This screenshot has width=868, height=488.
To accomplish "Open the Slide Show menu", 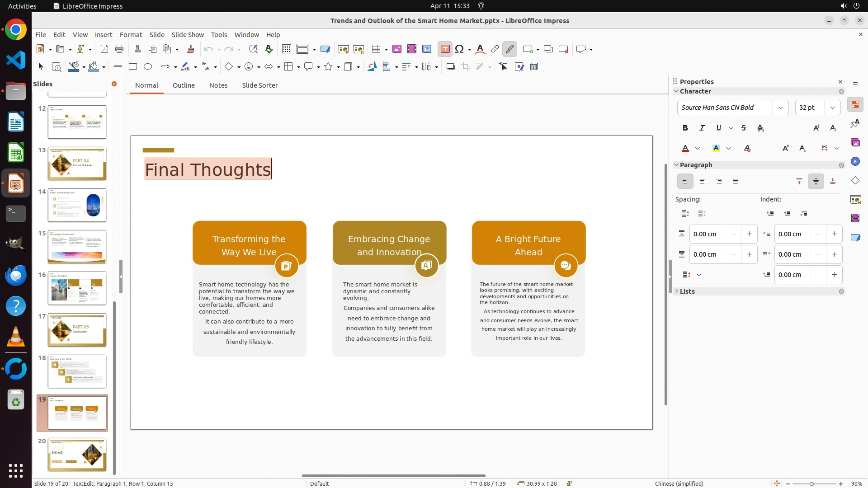I will [x=188, y=34].
